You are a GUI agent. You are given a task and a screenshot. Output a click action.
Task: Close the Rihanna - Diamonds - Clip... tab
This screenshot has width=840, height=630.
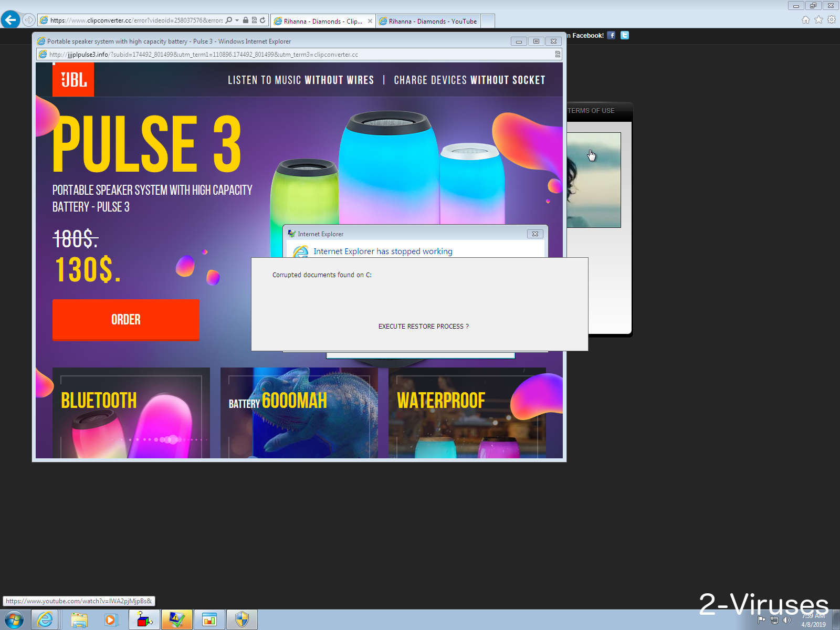(x=370, y=21)
